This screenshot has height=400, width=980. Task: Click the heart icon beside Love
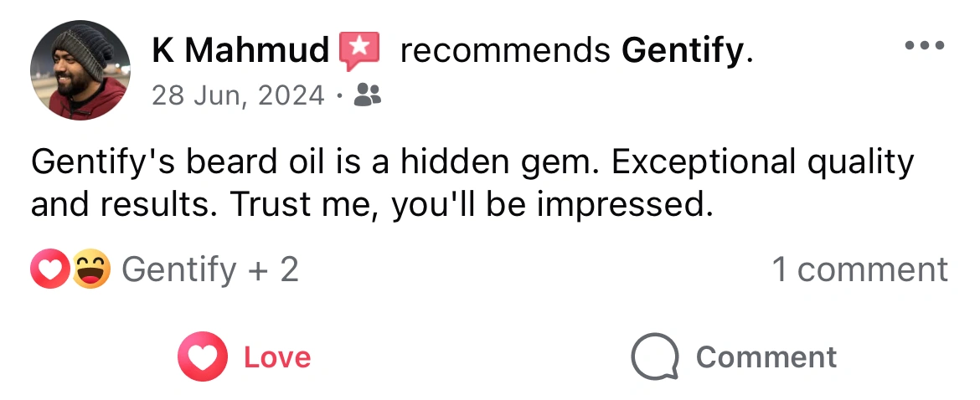coord(202,357)
